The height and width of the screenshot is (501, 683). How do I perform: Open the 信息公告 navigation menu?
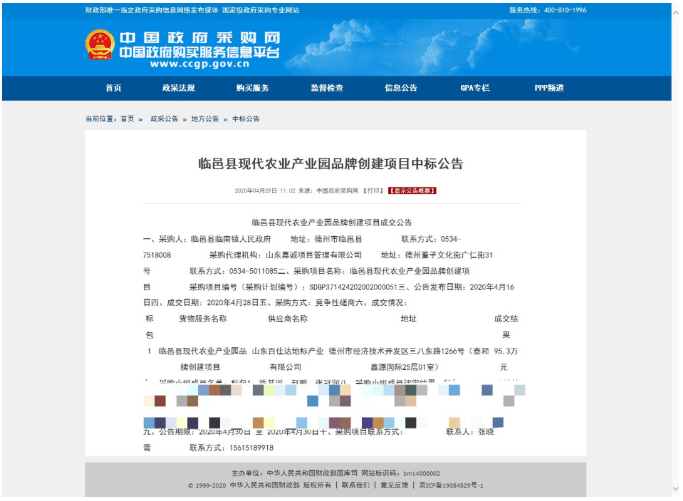point(401,88)
